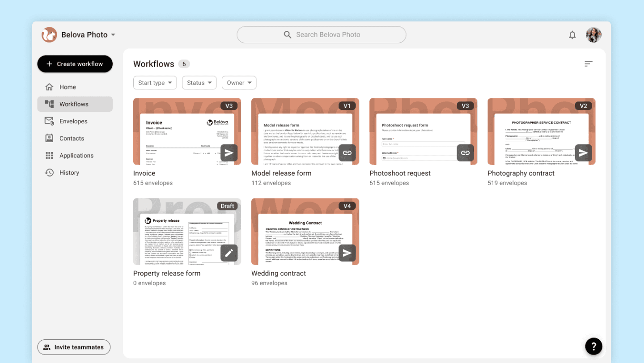Click the send icon on Photography contract
This screenshot has height=363, width=644.
click(583, 153)
